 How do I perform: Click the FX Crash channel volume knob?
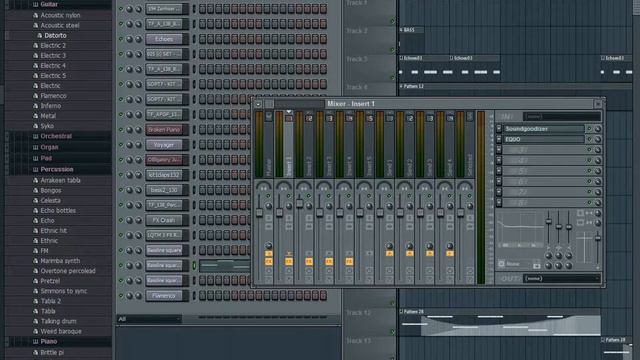pos(139,220)
